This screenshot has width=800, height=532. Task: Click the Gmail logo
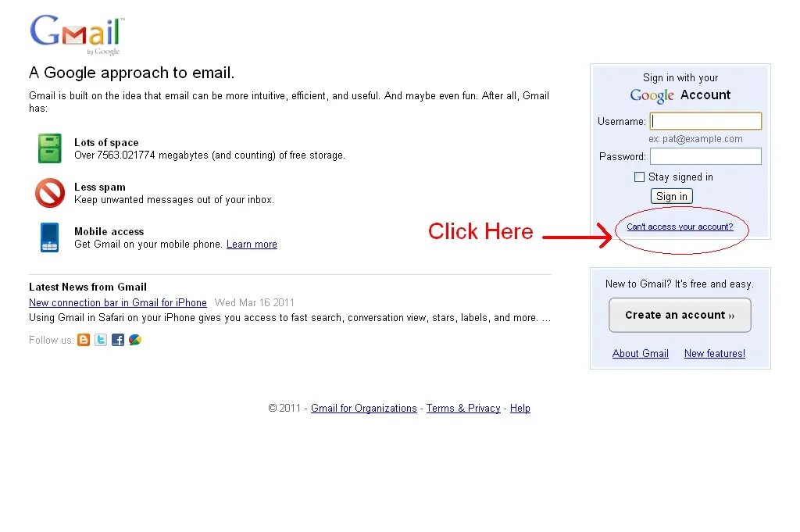[x=77, y=34]
